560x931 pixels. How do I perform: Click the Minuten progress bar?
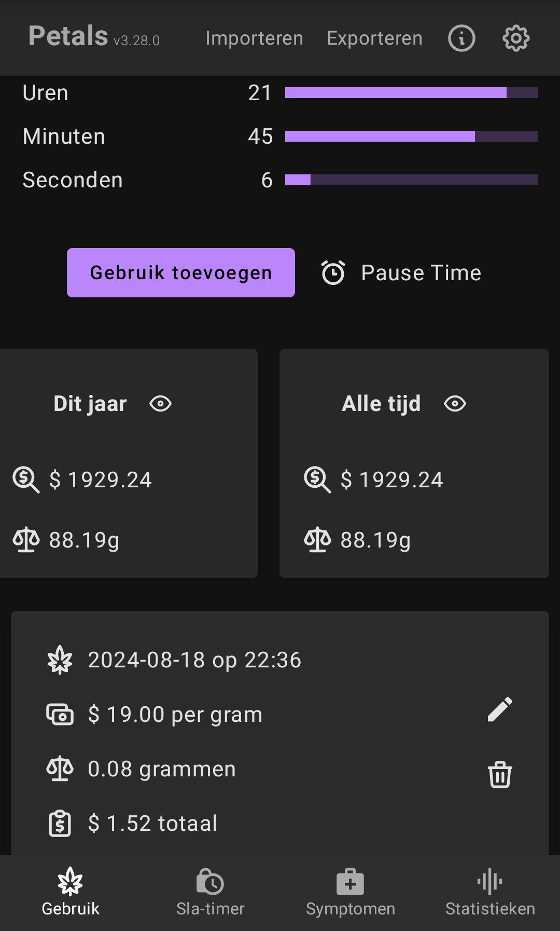point(411,136)
